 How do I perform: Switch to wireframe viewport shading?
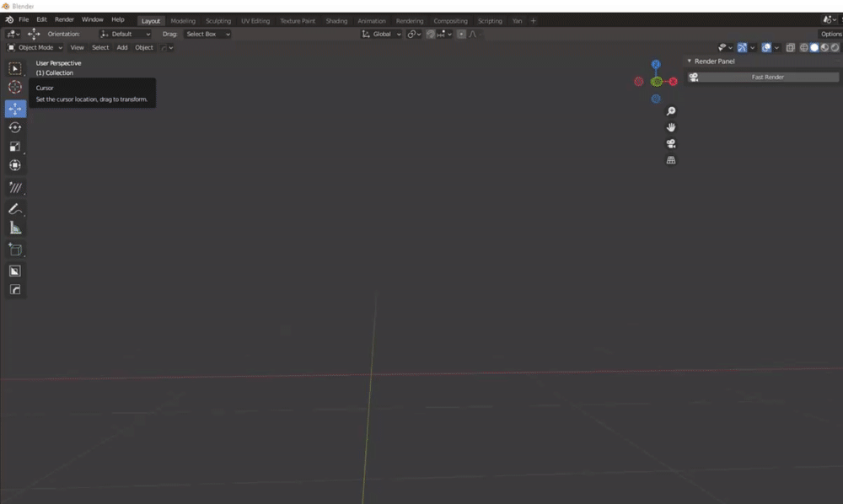804,48
